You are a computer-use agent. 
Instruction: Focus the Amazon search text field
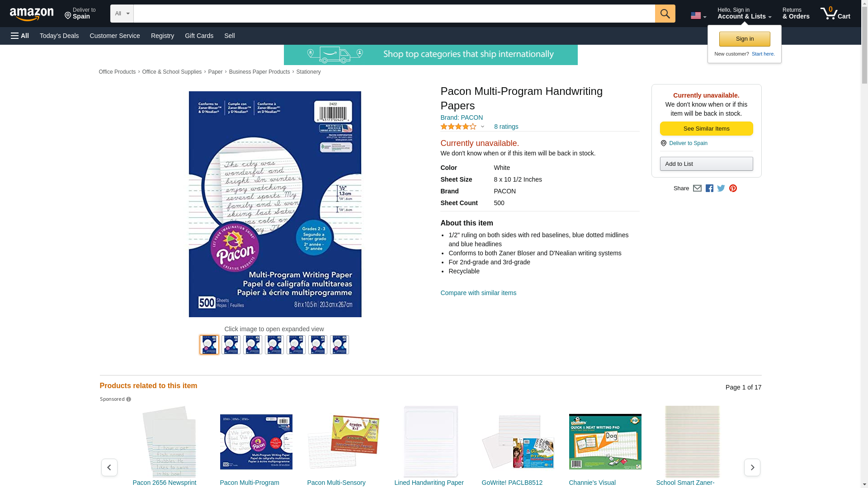click(x=394, y=14)
